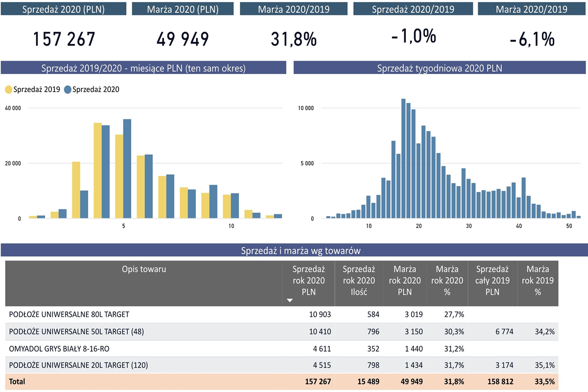The width and height of the screenshot is (588, 392).
Task: Click the blue Sprzedaż 2020 legend marker
Action: [68, 90]
